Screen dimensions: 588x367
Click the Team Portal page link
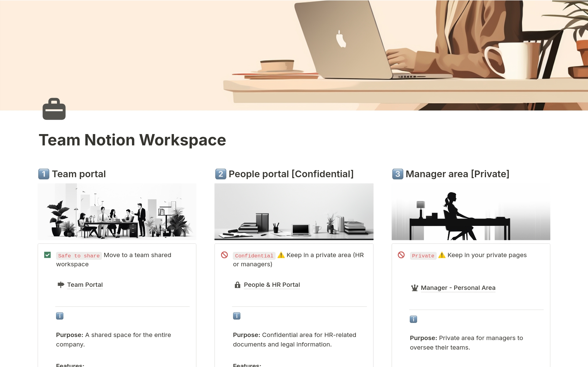(x=84, y=284)
